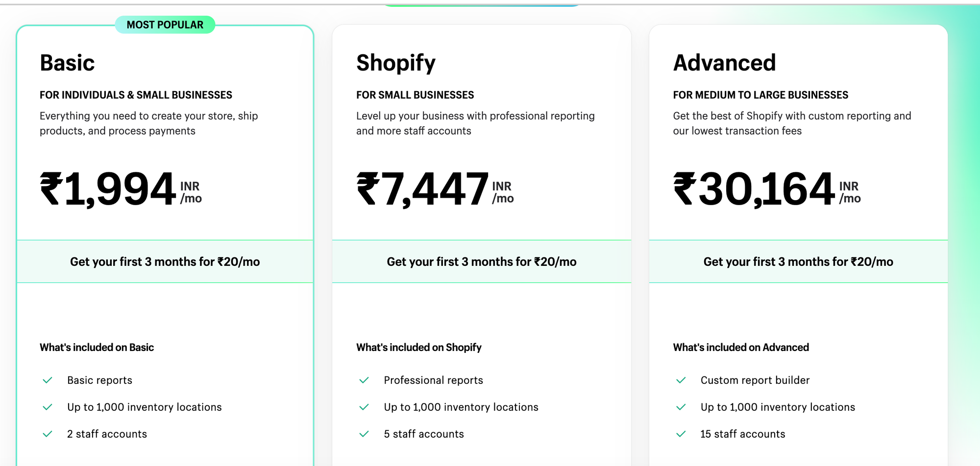Click the checkmark beside Basic plan's inventory locations

[x=48, y=406]
